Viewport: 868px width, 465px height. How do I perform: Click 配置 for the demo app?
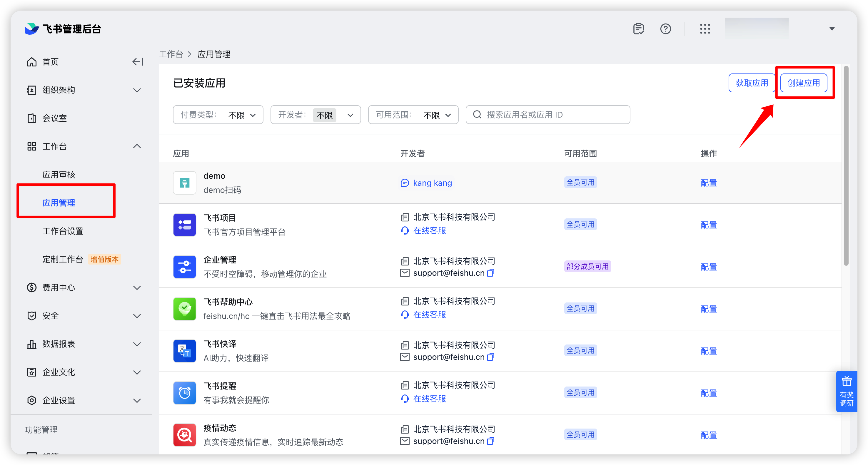709,183
